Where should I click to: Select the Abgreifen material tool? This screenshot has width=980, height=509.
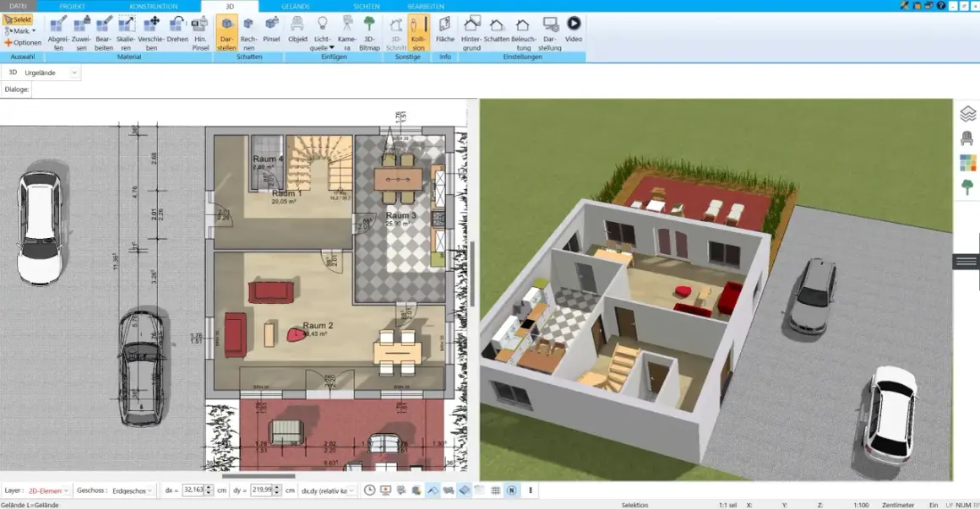click(x=58, y=33)
